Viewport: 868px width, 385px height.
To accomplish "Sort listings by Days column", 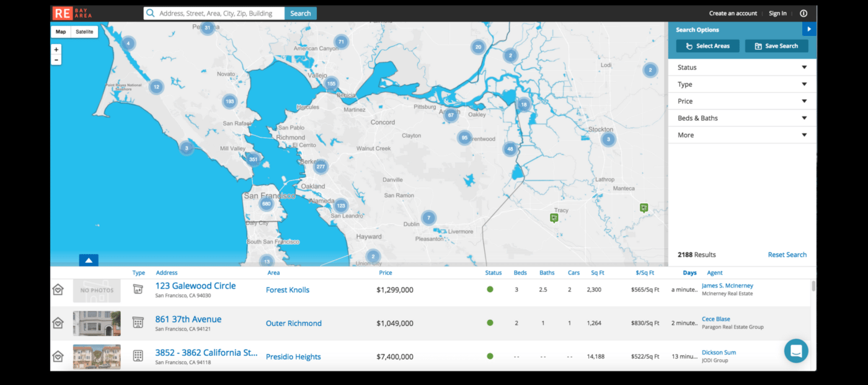I will pyautogui.click(x=689, y=273).
